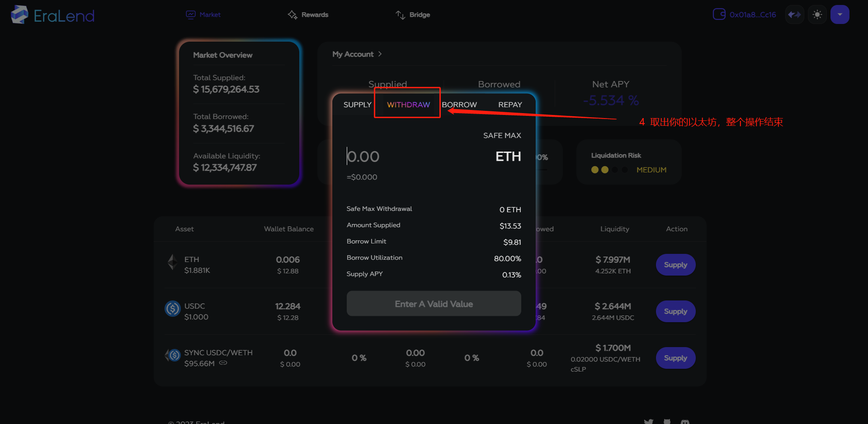The height and width of the screenshot is (424, 868).
Task: Click the Bridge arrows icon
Action: click(x=401, y=14)
